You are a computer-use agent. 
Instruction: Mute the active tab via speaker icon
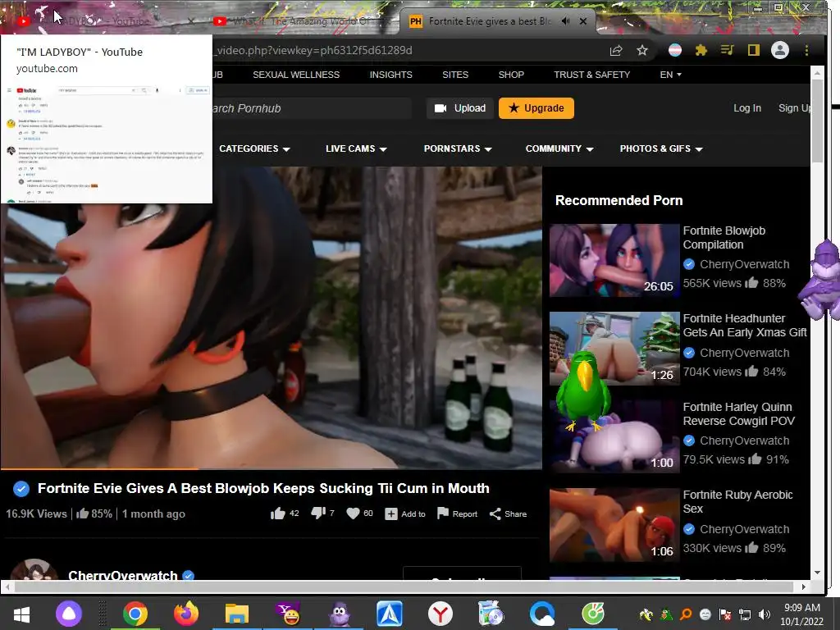566,21
